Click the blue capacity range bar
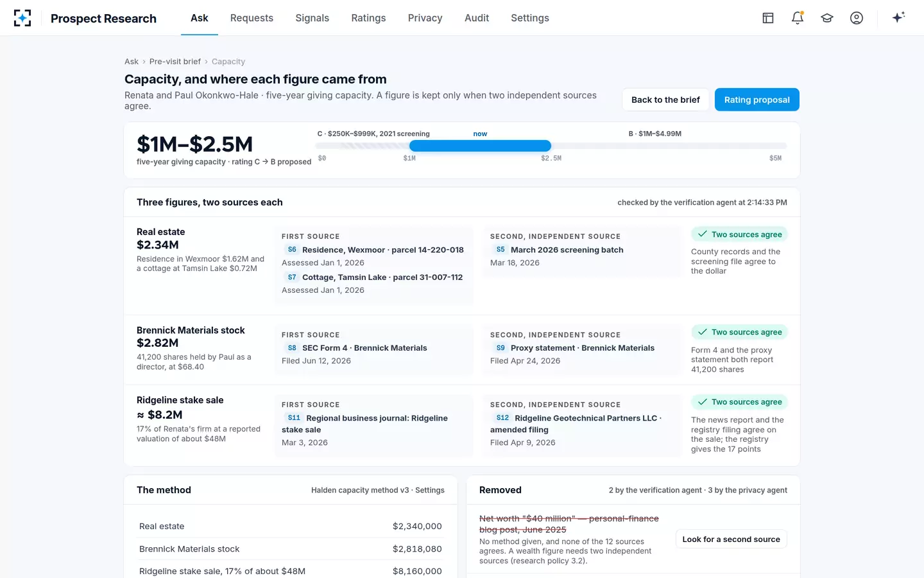This screenshot has height=578, width=924. (x=480, y=146)
